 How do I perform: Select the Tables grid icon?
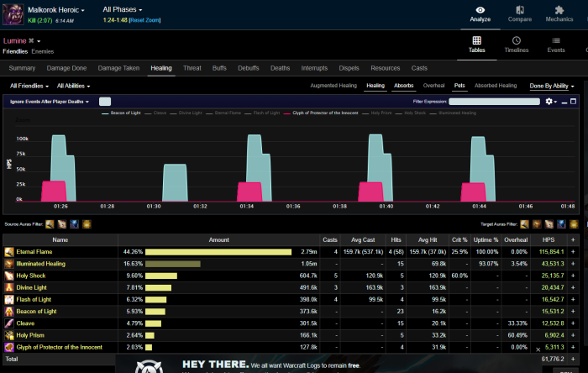(x=477, y=40)
